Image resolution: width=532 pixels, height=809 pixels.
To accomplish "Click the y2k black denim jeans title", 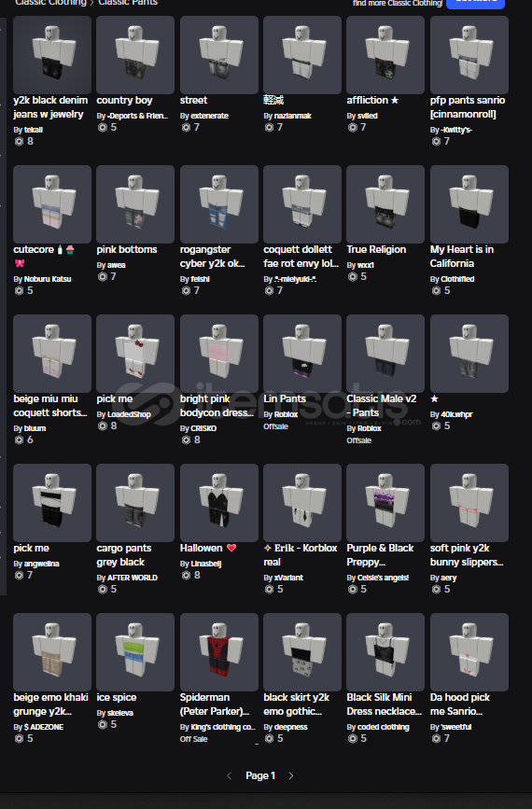I will point(50,106).
